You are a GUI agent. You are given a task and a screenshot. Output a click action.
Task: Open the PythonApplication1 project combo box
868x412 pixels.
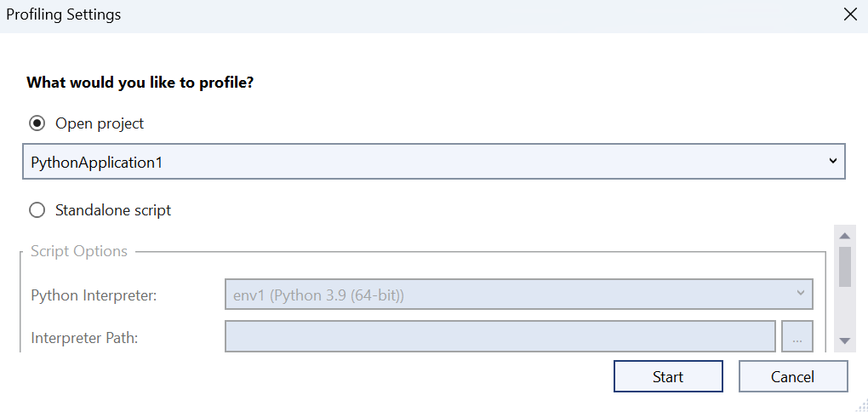425,162
